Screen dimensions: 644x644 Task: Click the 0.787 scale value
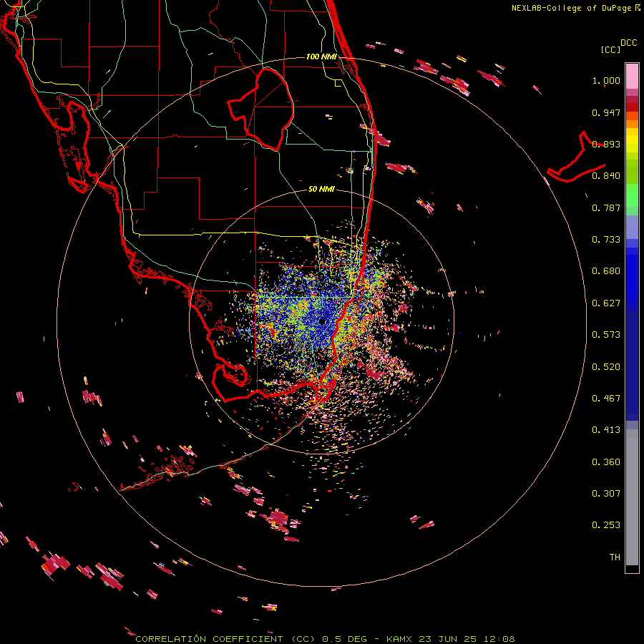tap(606, 208)
